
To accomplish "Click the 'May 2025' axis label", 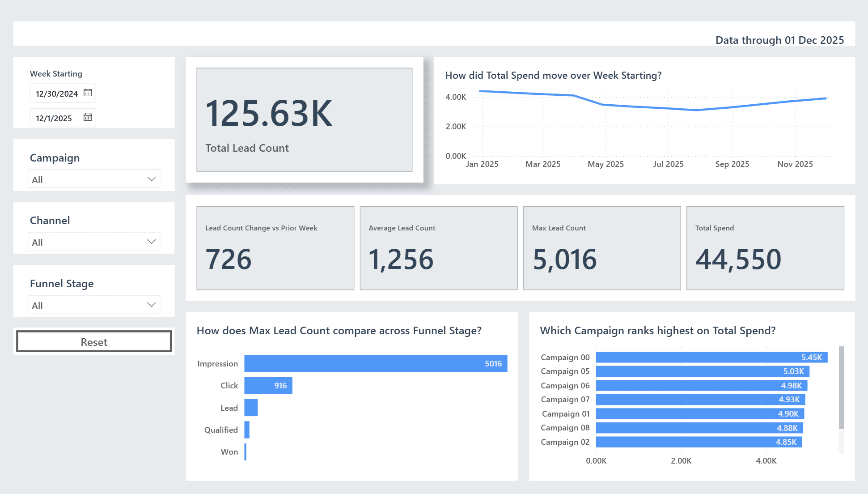I will [x=605, y=164].
